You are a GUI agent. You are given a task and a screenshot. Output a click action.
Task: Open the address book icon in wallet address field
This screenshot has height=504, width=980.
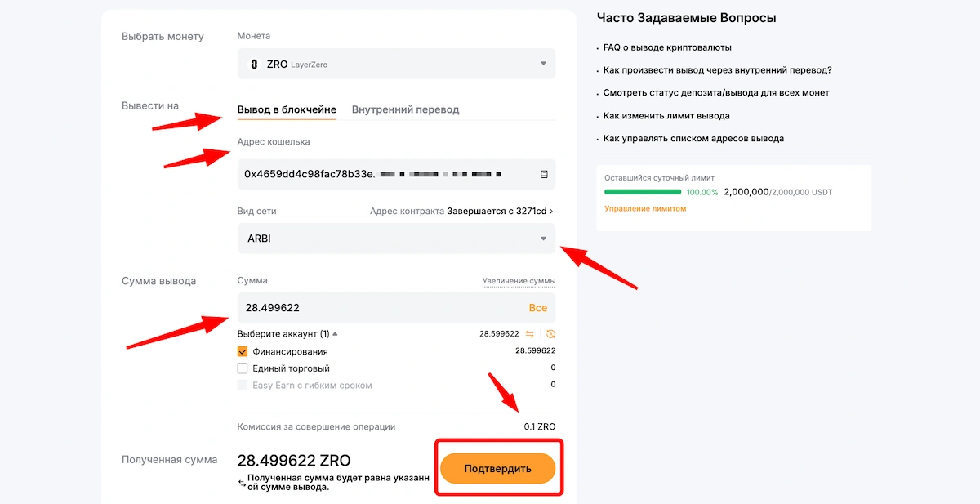(543, 174)
